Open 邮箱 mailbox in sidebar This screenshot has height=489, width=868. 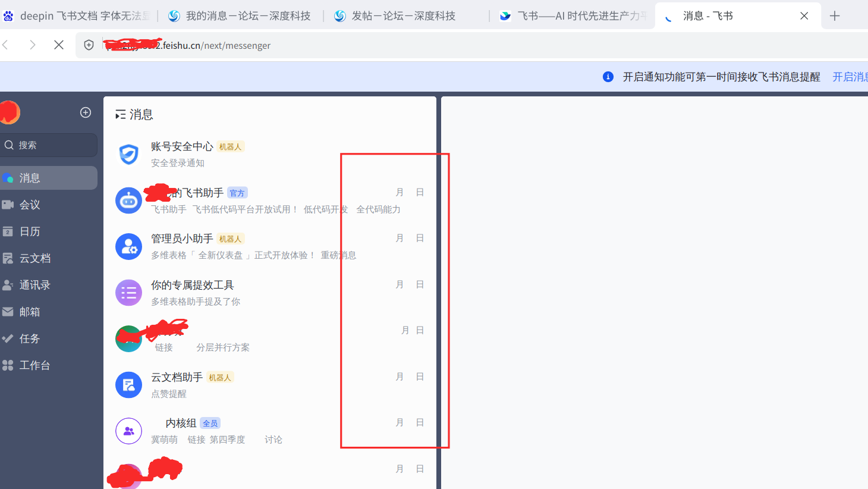point(49,312)
